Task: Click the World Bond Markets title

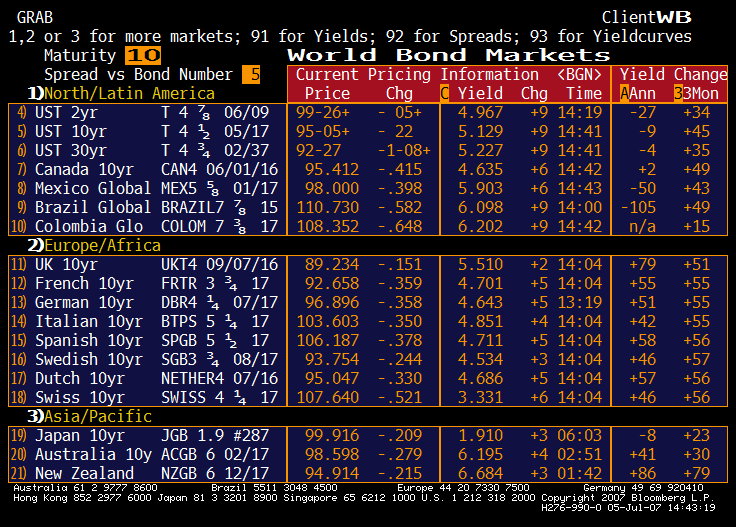Action: pyautogui.click(x=448, y=55)
